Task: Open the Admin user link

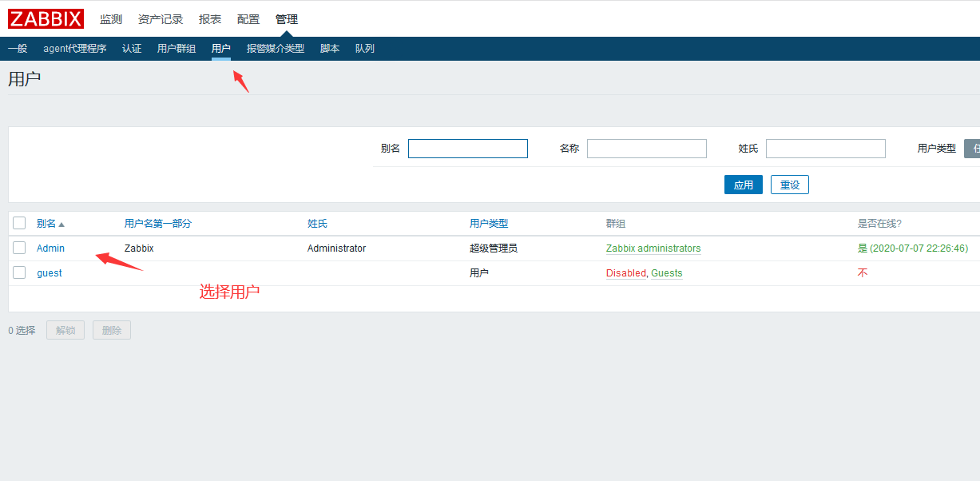Action: (50, 248)
